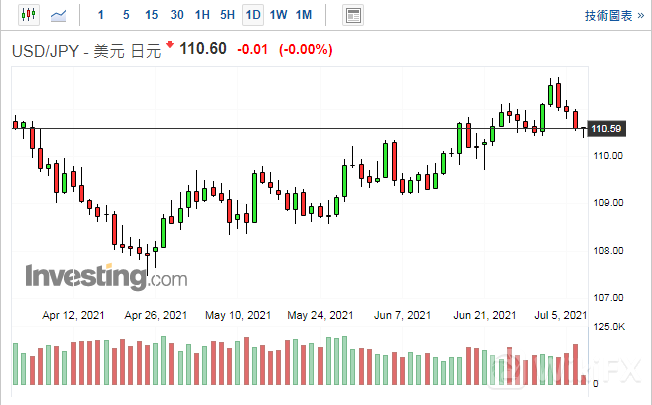Switch to the 1H timeframe

[202, 15]
